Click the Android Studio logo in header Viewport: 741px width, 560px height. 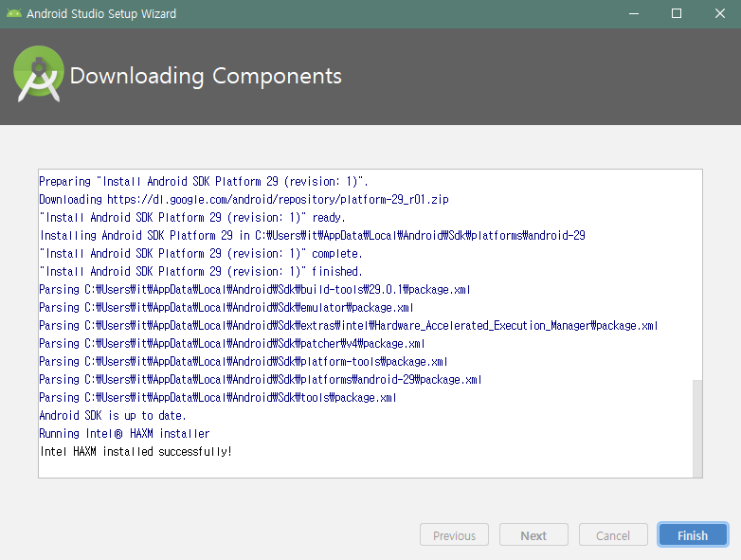(38, 74)
